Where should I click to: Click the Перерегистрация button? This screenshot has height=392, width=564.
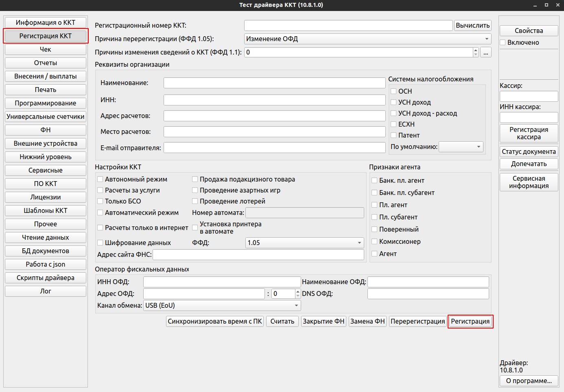tap(418, 321)
